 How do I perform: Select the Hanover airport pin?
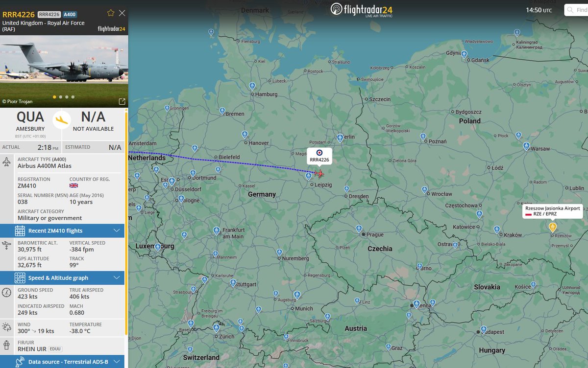point(245,134)
